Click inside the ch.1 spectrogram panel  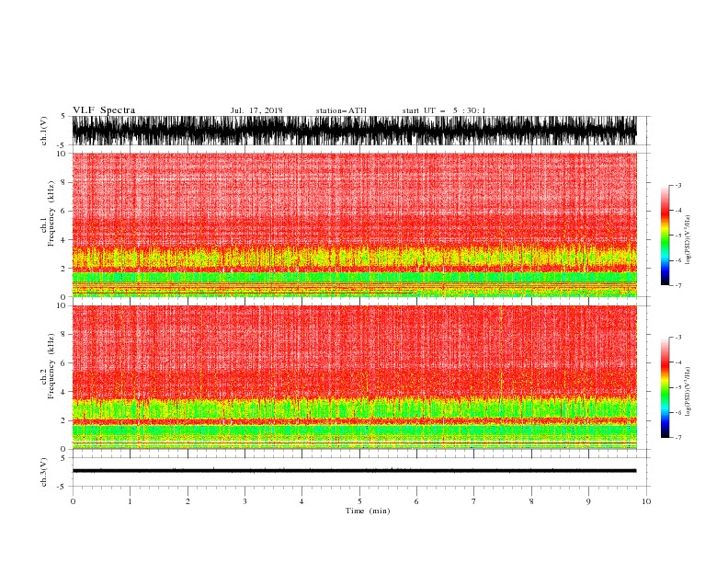pos(354,224)
